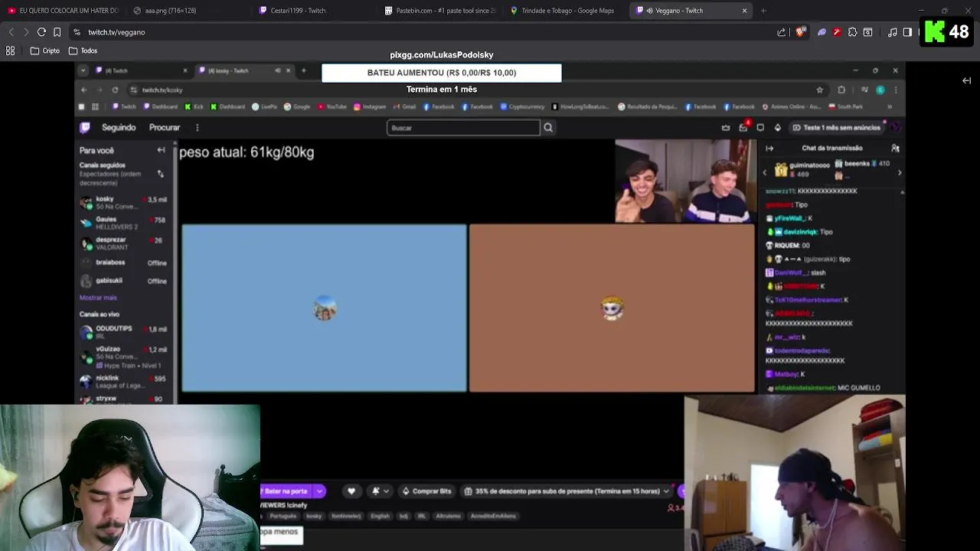
Task: Click Mostrar mais under followed channels
Action: coord(98,298)
